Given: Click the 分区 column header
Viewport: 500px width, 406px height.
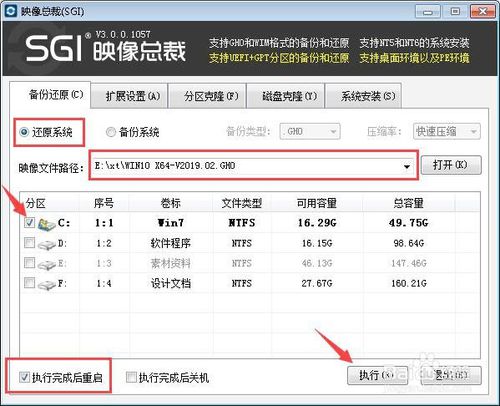Looking at the screenshot, I should tap(50, 203).
